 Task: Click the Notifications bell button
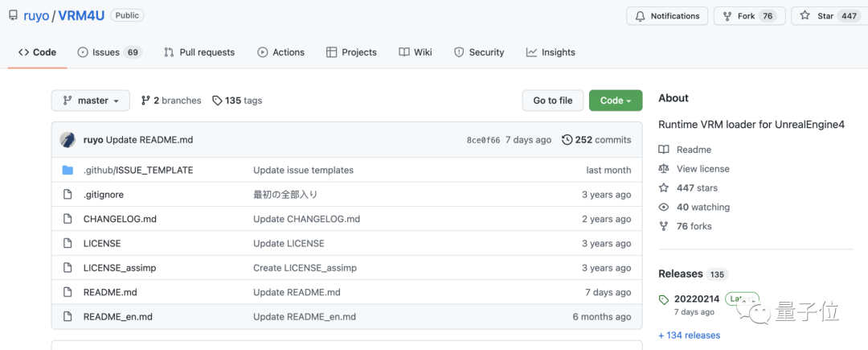click(x=667, y=16)
